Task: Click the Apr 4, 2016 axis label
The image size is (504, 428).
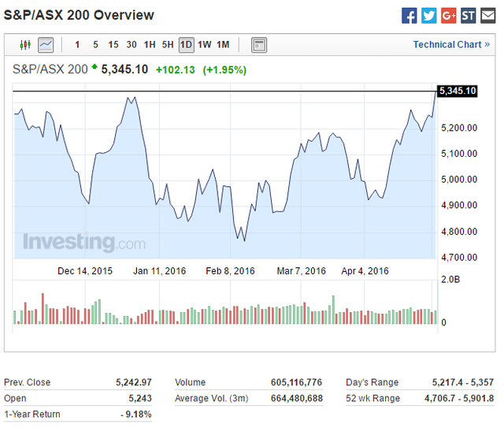Action: pos(365,271)
